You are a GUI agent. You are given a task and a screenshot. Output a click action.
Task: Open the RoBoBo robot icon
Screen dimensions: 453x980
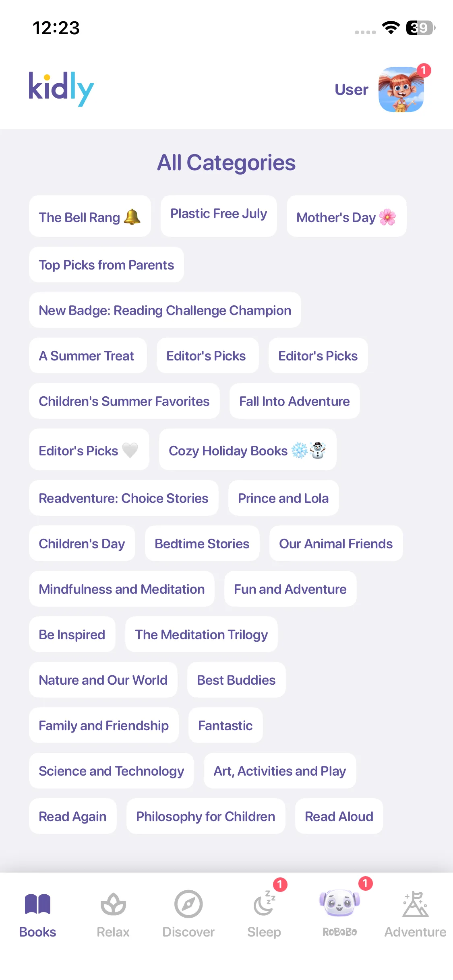(x=339, y=904)
